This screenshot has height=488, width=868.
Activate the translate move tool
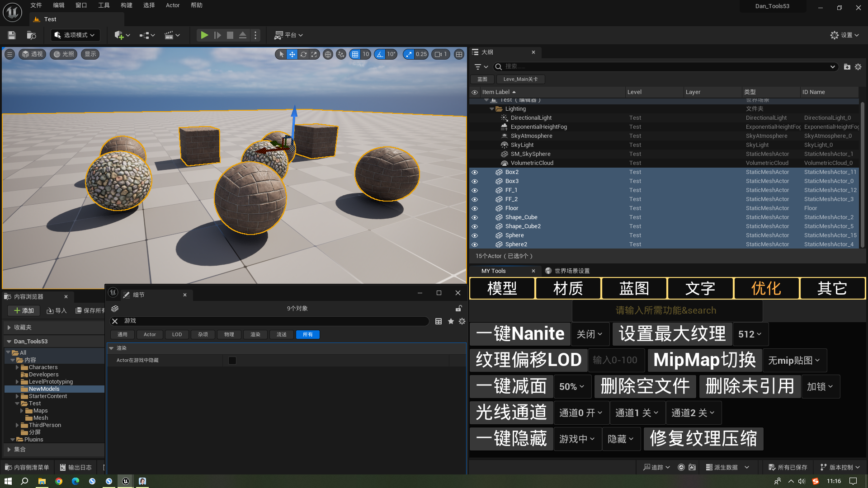pos(292,54)
